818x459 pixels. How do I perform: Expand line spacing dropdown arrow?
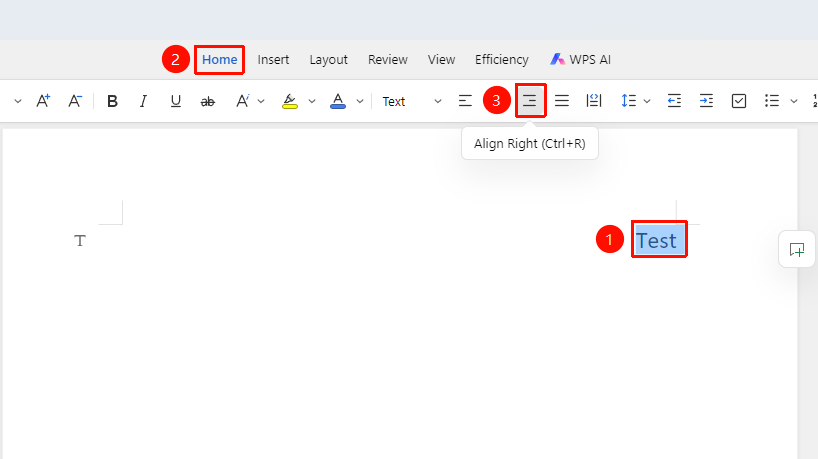pyautogui.click(x=647, y=101)
